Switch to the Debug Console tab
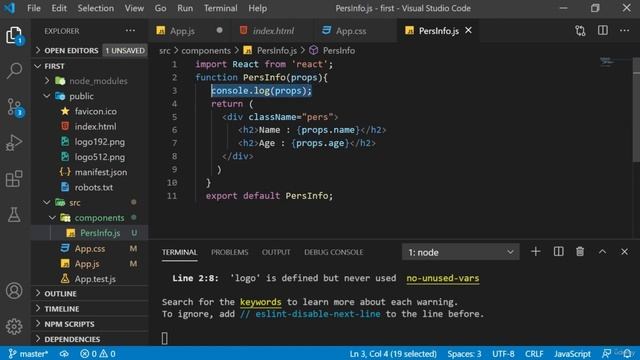The image size is (640, 360). pyautogui.click(x=333, y=252)
